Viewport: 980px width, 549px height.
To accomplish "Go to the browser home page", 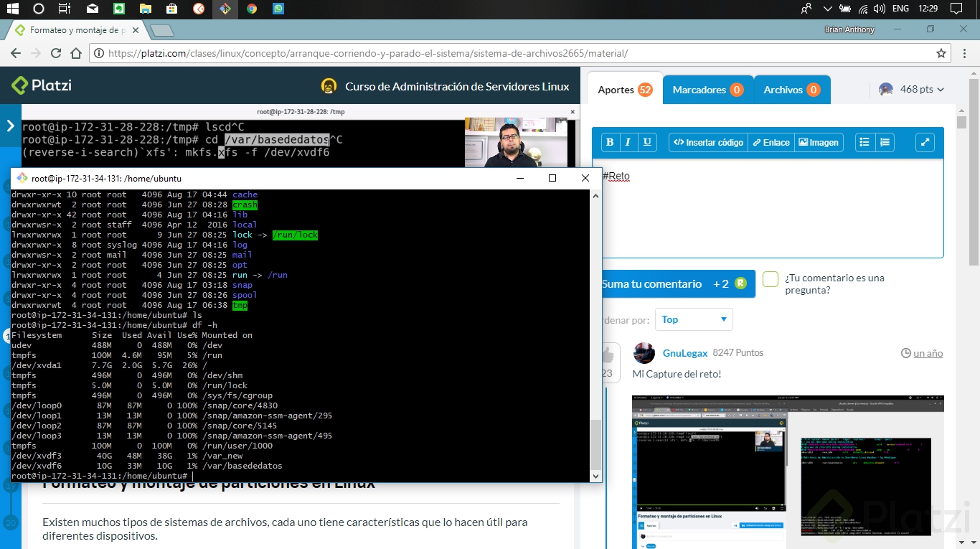I will 76,53.
